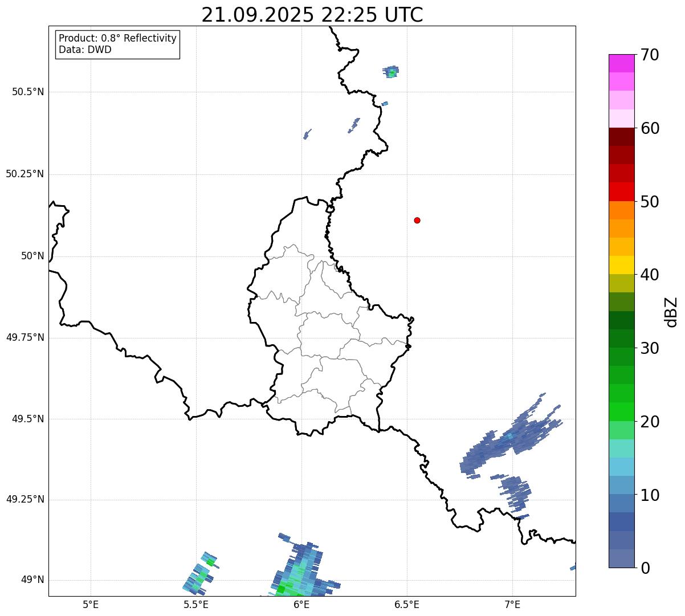Screen dimensions: 685x616
Task: Click the 49.75°N latitude label
Action: point(25,337)
